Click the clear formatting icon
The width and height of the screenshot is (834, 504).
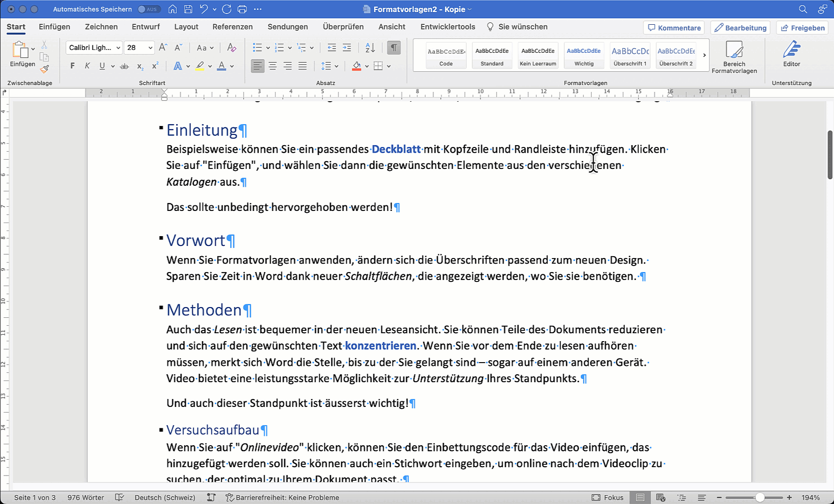231,48
